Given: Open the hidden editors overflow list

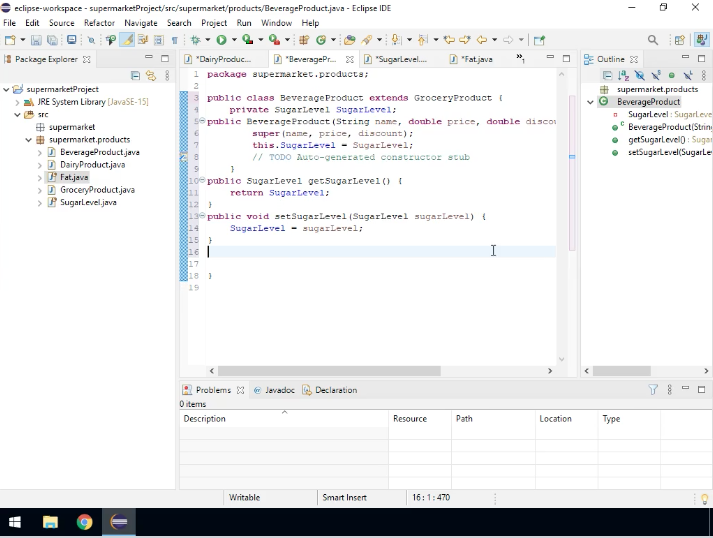Looking at the screenshot, I should point(520,59).
